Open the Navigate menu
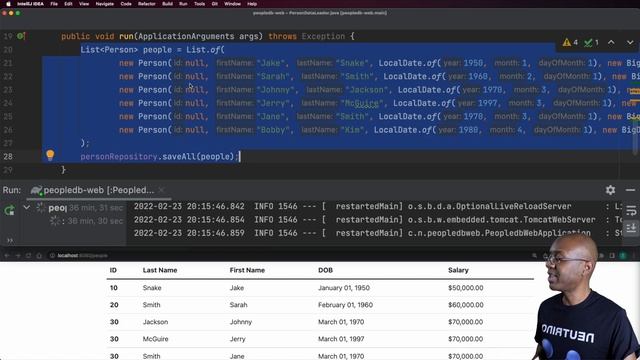 pos(104,4)
